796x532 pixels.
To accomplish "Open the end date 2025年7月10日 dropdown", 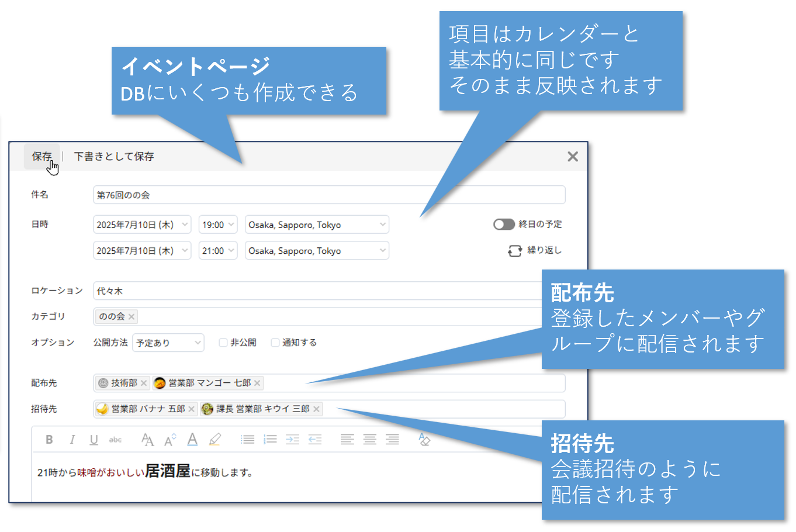I will coord(141,251).
